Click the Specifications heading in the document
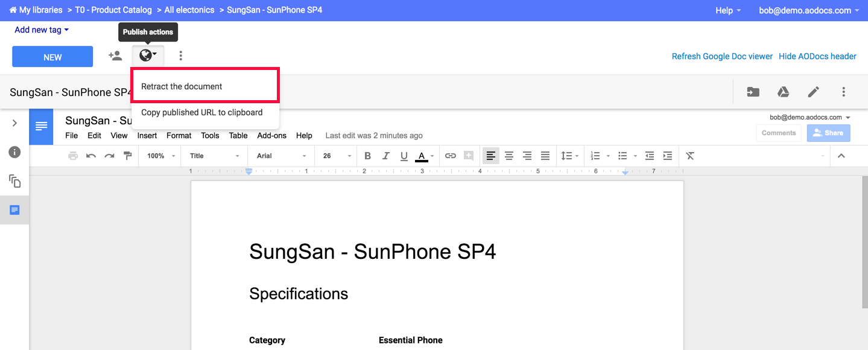 (299, 294)
